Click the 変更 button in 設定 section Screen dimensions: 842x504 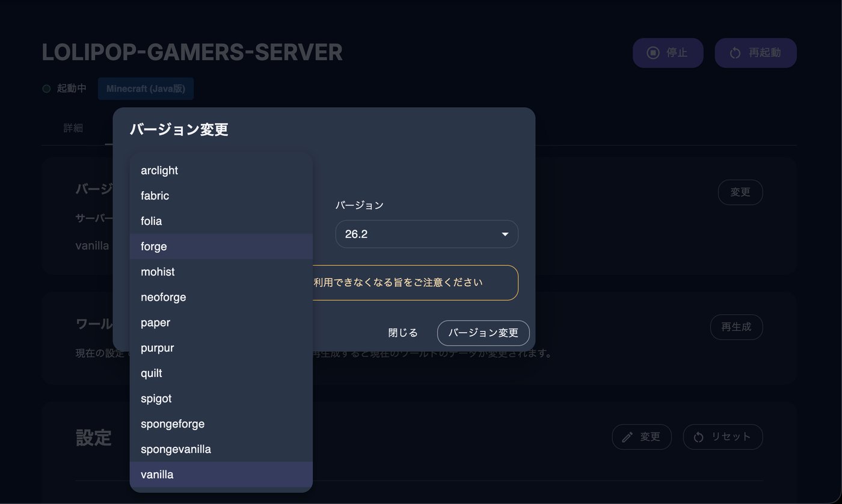(642, 437)
